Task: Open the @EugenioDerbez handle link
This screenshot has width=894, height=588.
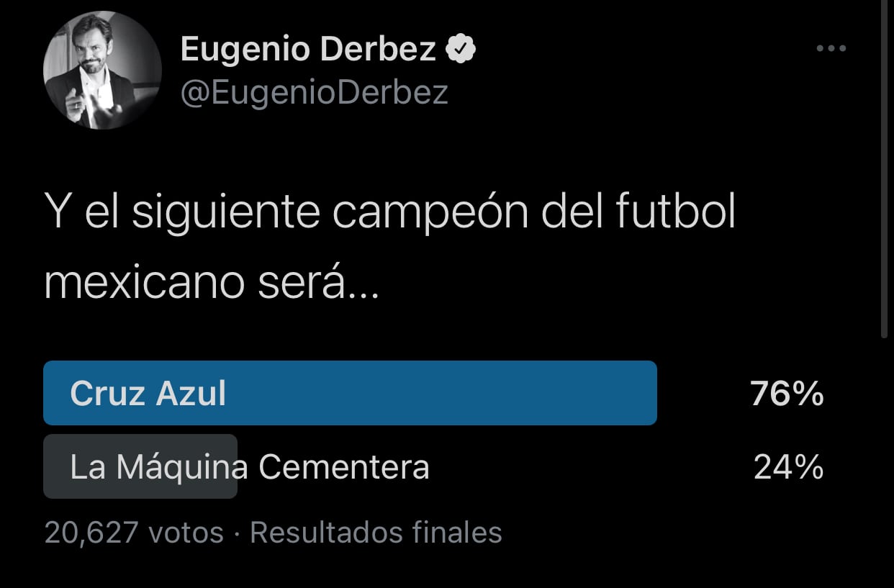Action: [314, 93]
